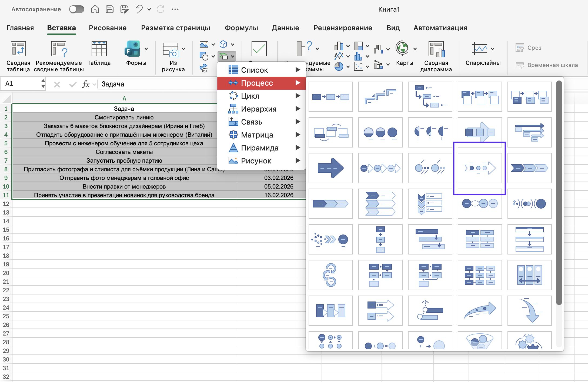Click the save icon in the title bar
The height and width of the screenshot is (382, 588).
point(109,9)
